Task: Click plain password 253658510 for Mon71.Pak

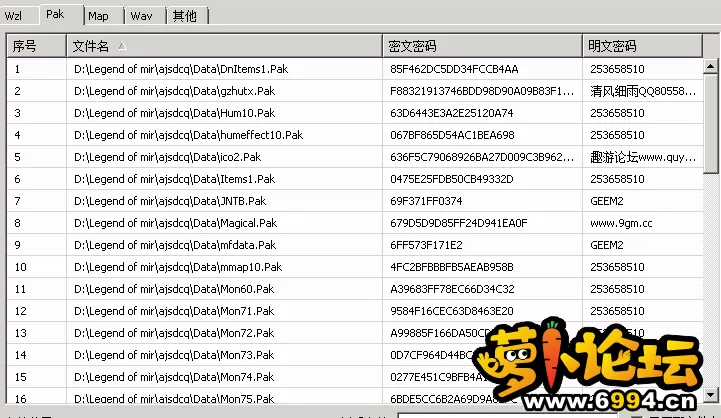Action: pos(617,311)
